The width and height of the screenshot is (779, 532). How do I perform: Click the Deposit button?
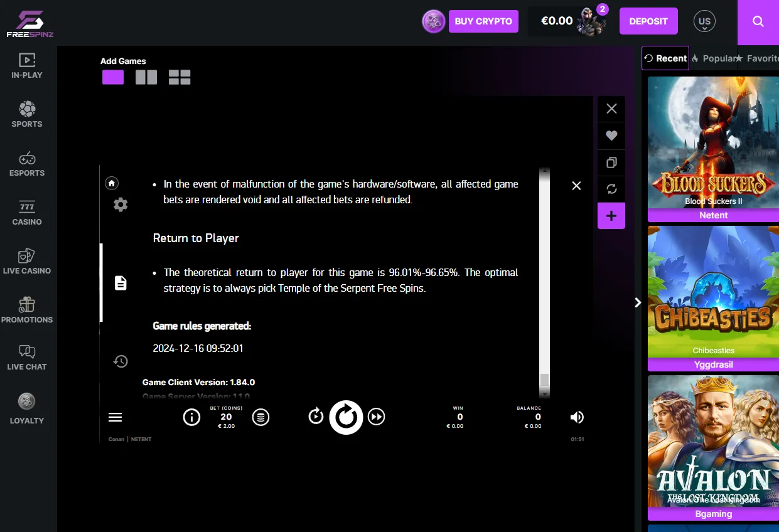[648, 21]
